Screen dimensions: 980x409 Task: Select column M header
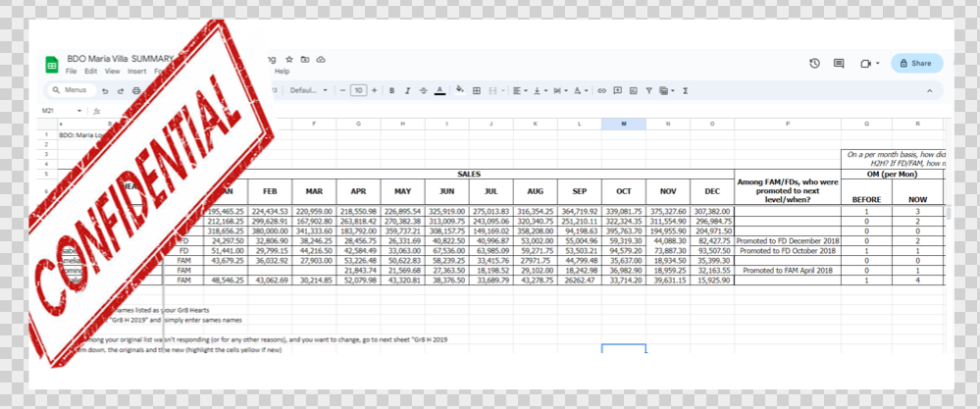(624, 125)
